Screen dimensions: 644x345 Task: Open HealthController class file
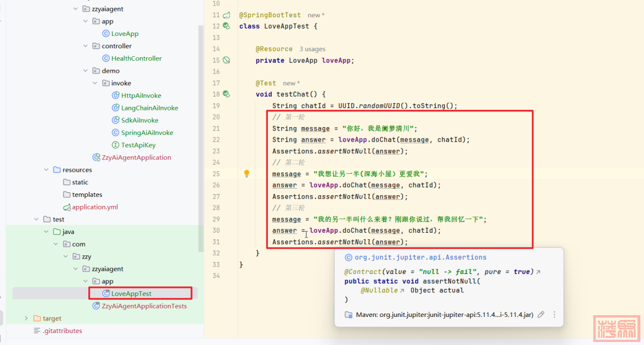click(136, 58)
